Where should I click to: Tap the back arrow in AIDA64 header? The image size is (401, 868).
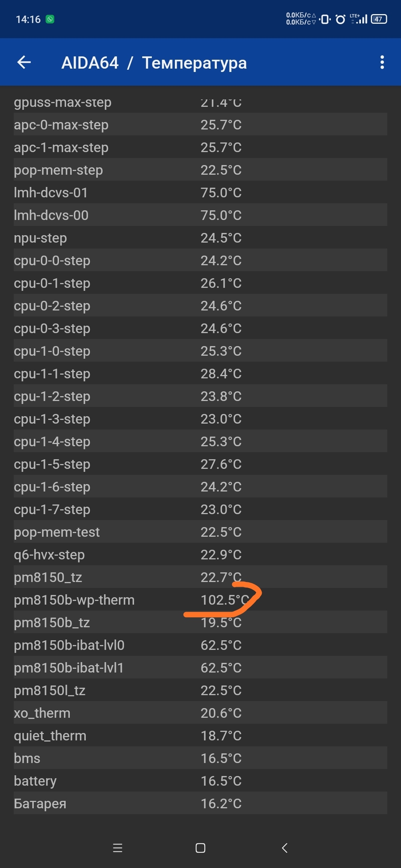24,62
